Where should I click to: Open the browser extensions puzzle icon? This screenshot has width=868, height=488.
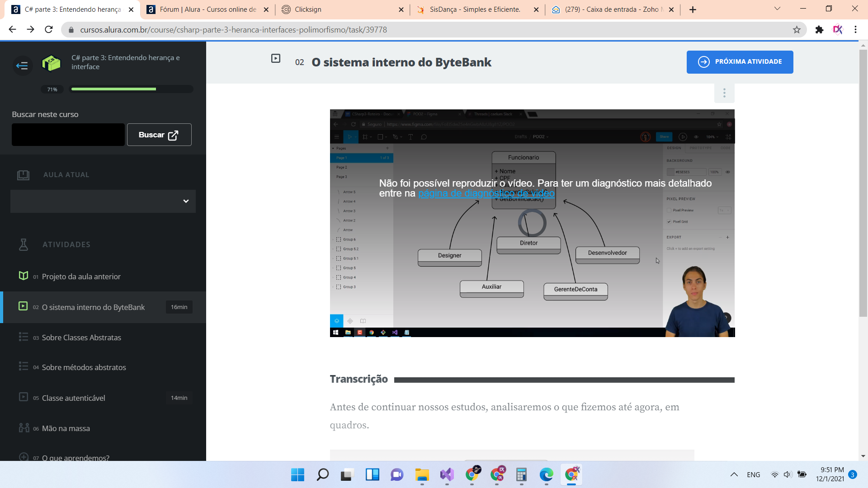(819, 30)
